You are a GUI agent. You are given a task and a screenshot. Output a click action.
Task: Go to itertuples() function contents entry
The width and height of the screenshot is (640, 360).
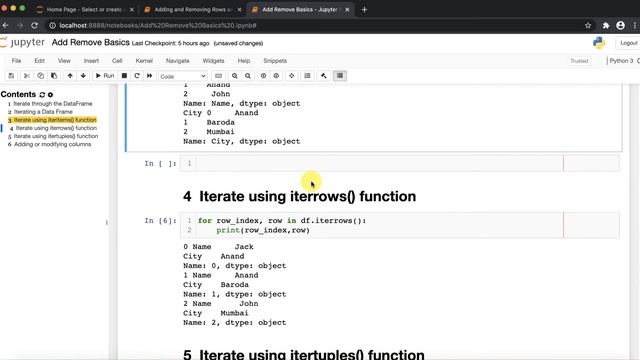pos(56,136)
